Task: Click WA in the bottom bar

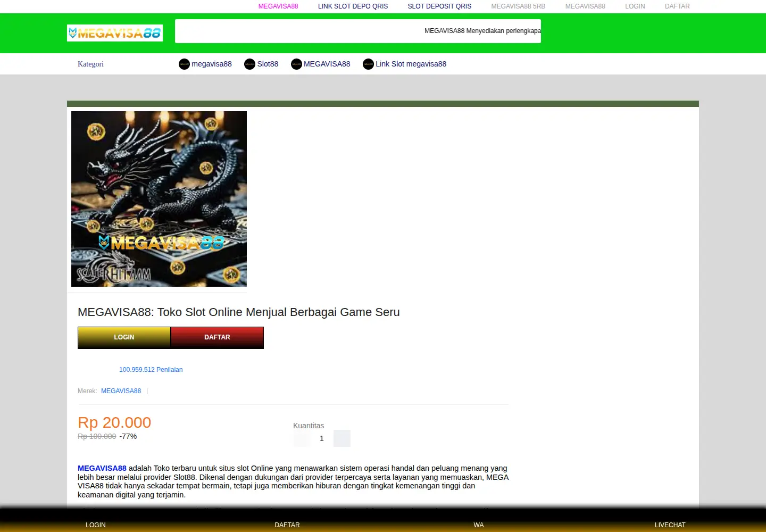Action: (479, 525)
